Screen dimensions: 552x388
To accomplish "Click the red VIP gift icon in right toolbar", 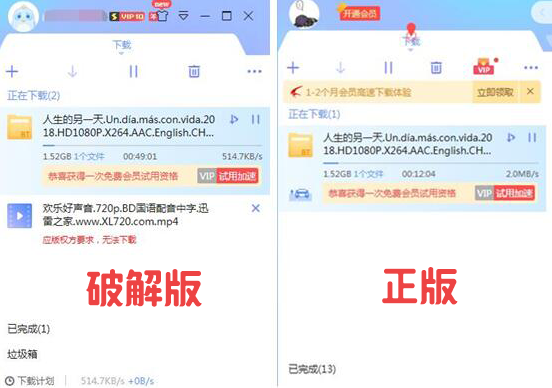I will (x=484, y=66).
